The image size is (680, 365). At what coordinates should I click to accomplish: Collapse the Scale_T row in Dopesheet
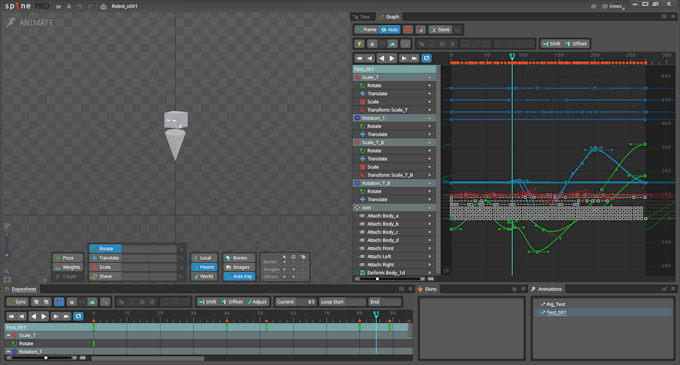pyautogui.click(x=8, y=336)
